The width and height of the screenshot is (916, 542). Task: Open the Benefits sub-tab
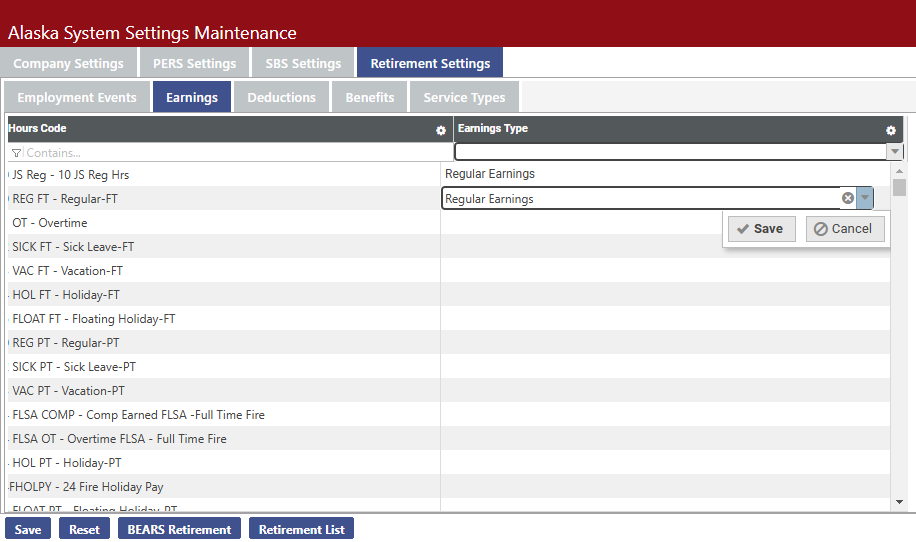(x=370, y=97)
